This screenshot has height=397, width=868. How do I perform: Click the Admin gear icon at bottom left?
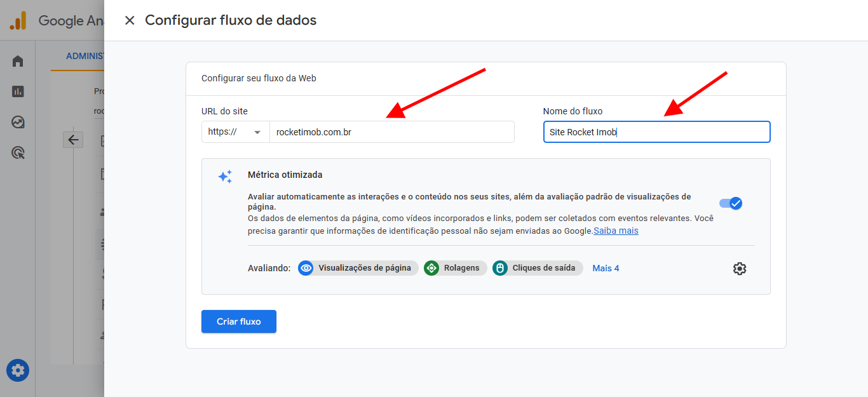point(18,370)
